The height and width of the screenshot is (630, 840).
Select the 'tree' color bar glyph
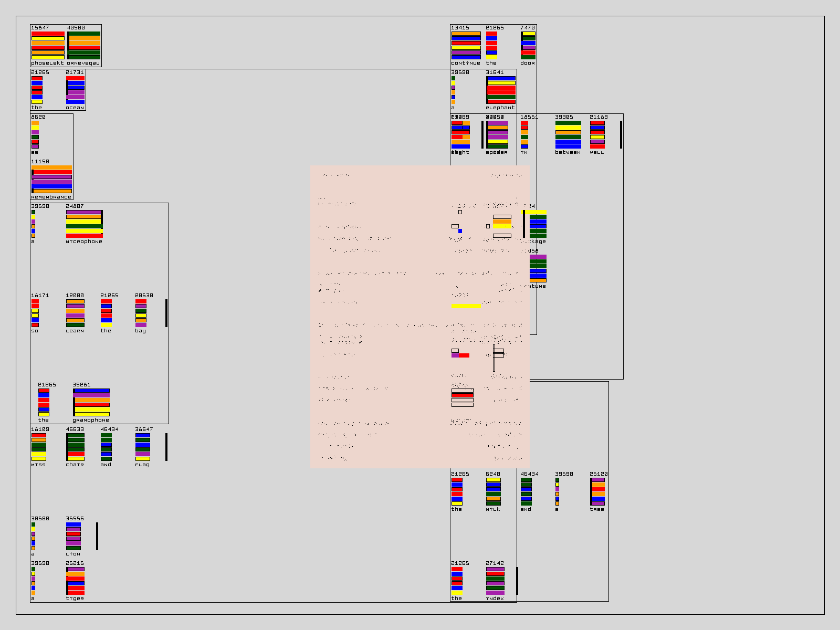tap(597, 492)
